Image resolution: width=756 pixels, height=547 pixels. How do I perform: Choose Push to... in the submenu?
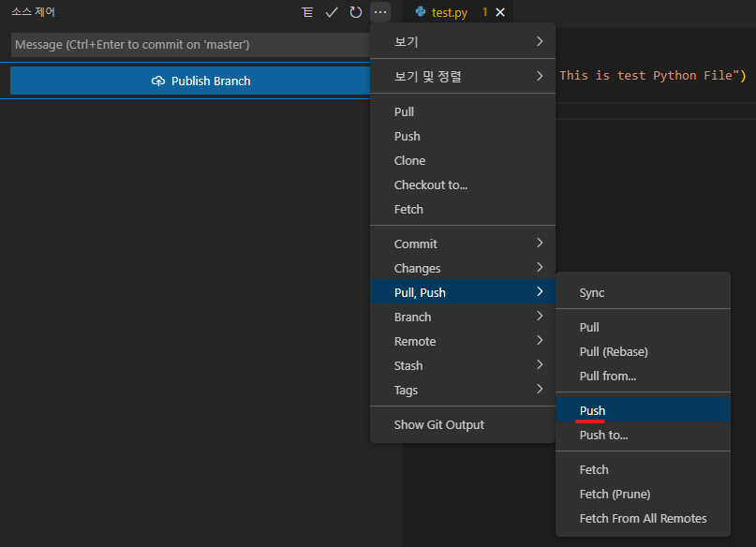(x=643, y=435)
